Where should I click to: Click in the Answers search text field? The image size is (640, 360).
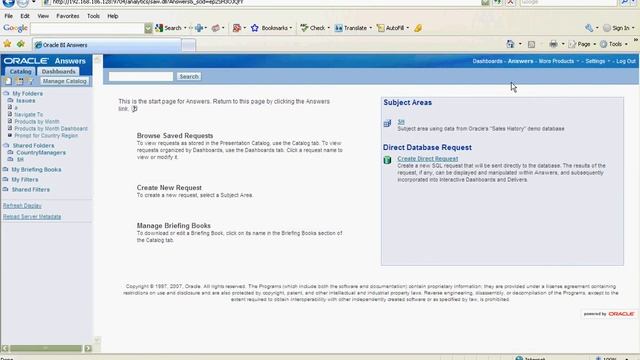pos(141,76)
